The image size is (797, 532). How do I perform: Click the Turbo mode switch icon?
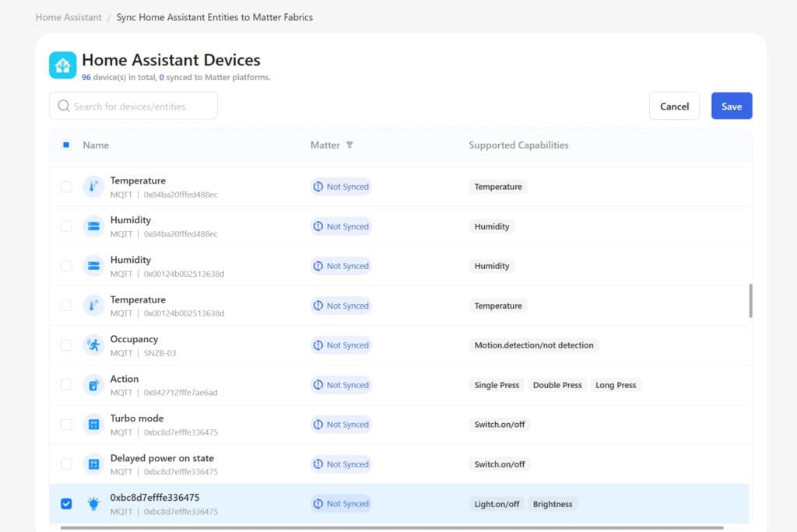coord(93,424)
